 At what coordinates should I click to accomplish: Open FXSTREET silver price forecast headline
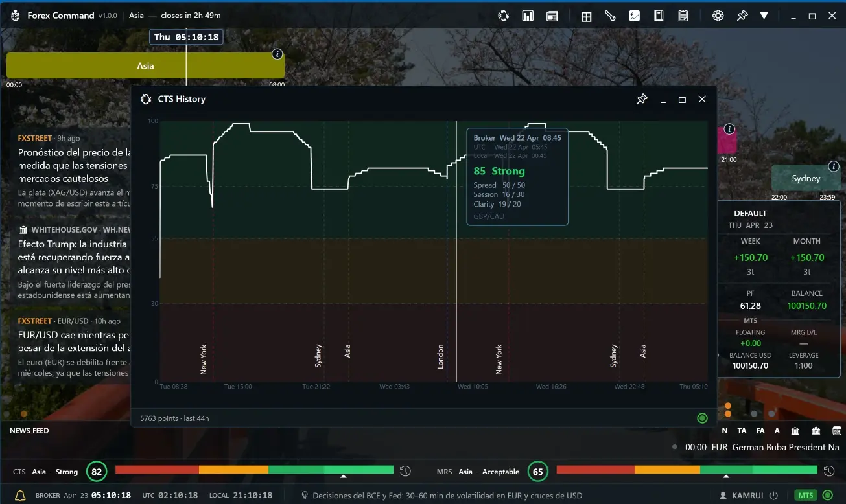click(75, 165)
